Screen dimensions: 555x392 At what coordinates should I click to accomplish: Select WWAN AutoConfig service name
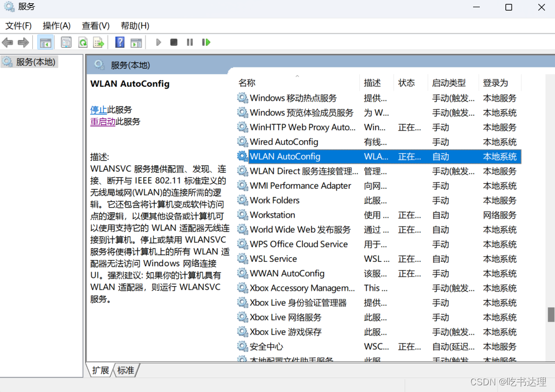pyautogui.click(x=287, y=273)
